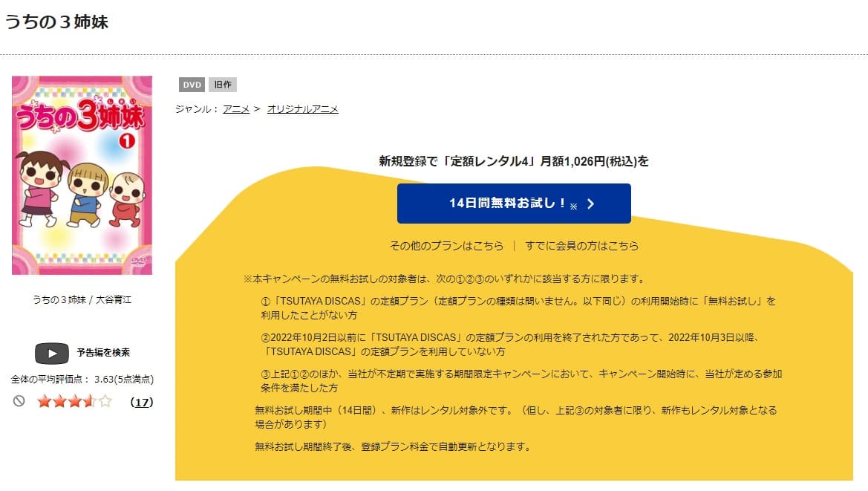Click the うちの３姉妹 DVD cover image
Image resolution: width=868 pixels, height=491 pixels.
tap(82, 176)
